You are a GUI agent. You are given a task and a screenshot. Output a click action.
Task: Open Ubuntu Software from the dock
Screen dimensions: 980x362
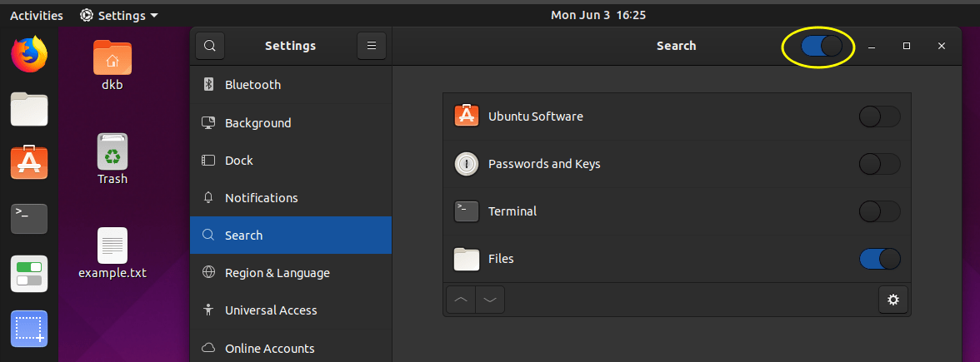click(29, 163)
